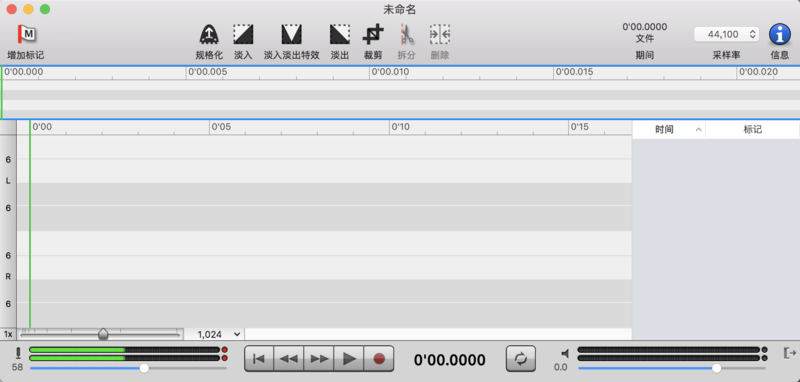Click the Crop (裁剪) tool icon
800x382 pixels.
click(x=373, y=35)
